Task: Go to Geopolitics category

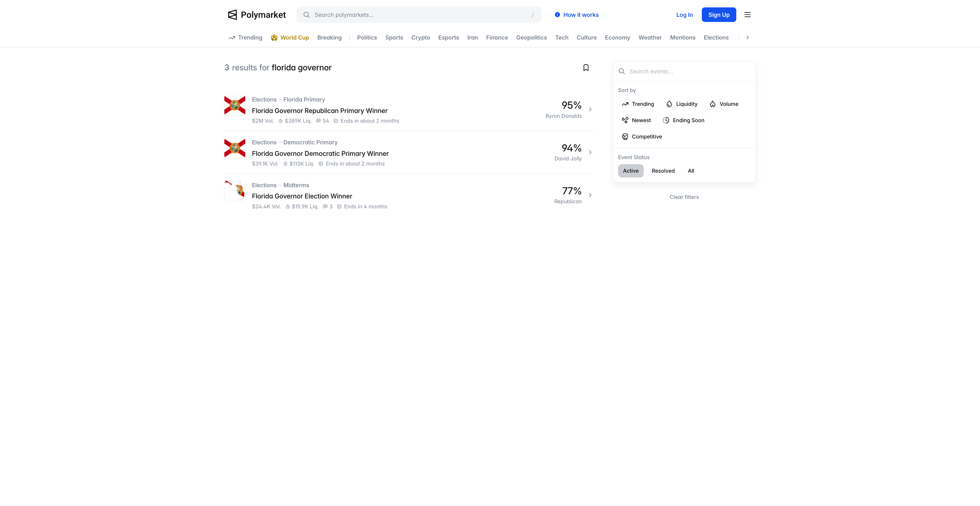Action: coord(531,38)
